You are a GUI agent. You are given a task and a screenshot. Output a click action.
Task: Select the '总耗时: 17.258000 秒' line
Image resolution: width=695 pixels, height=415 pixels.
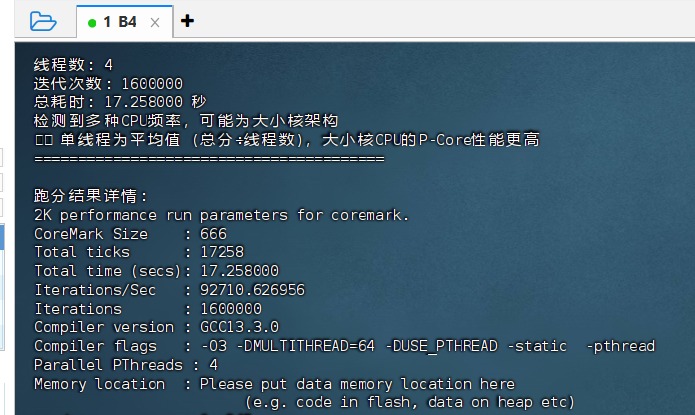click(x=120, y=102)
